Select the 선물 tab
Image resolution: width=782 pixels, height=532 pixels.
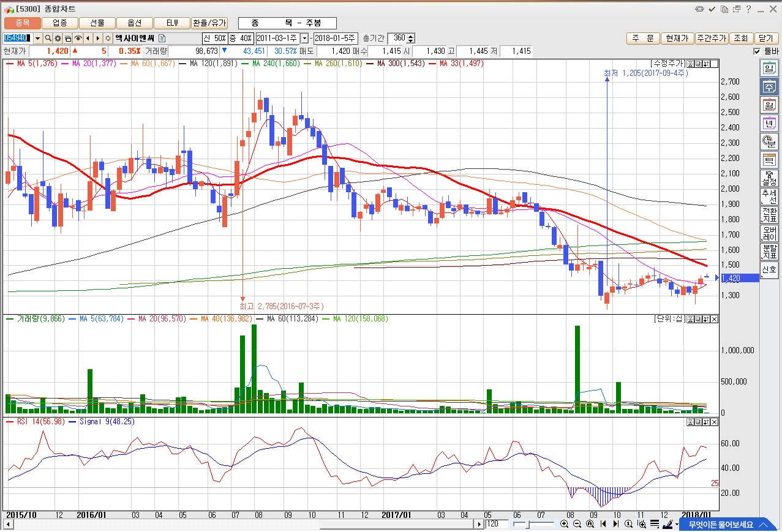[97, 23]
